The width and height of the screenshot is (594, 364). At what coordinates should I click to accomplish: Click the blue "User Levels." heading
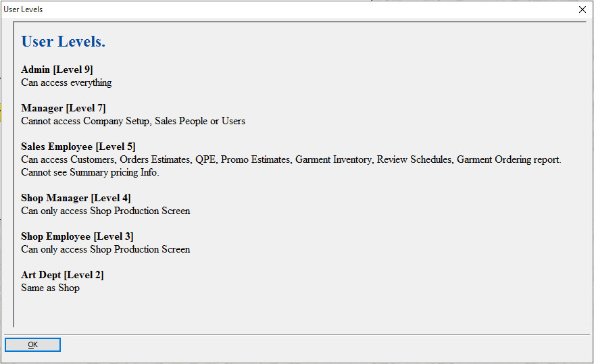[63, 41]
